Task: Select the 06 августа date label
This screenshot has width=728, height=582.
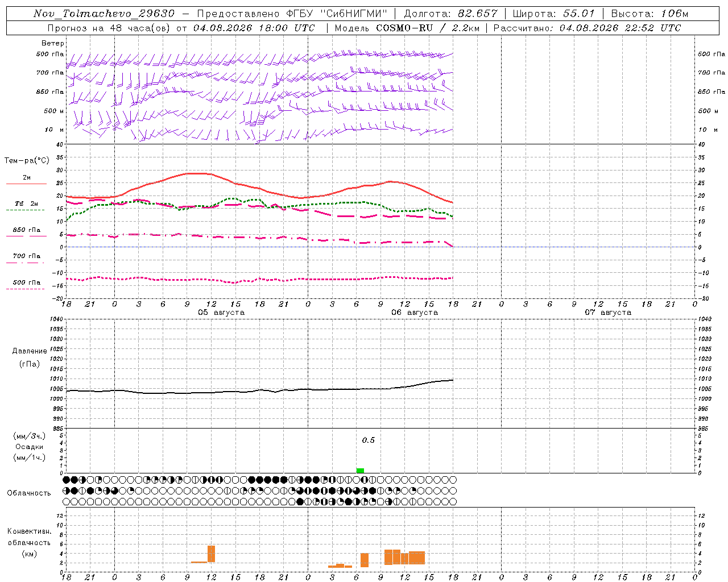Action: [415, 313]
